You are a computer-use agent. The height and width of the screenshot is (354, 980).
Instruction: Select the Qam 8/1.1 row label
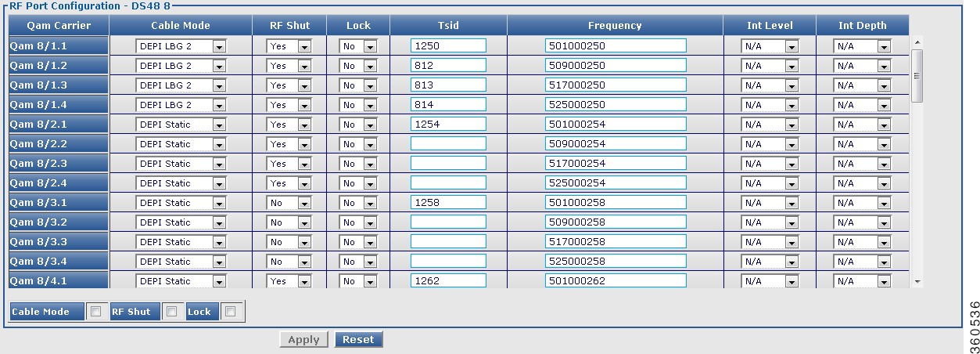[x=59, y=46]
